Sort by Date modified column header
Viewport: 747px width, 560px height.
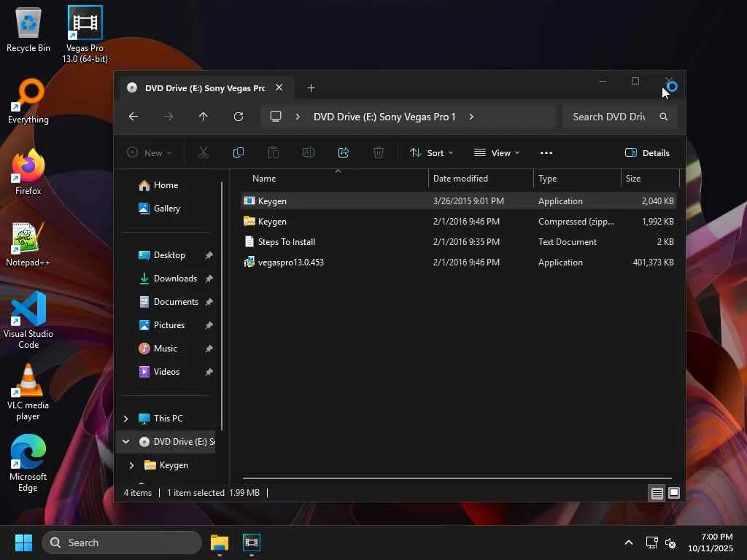point(460,179)
